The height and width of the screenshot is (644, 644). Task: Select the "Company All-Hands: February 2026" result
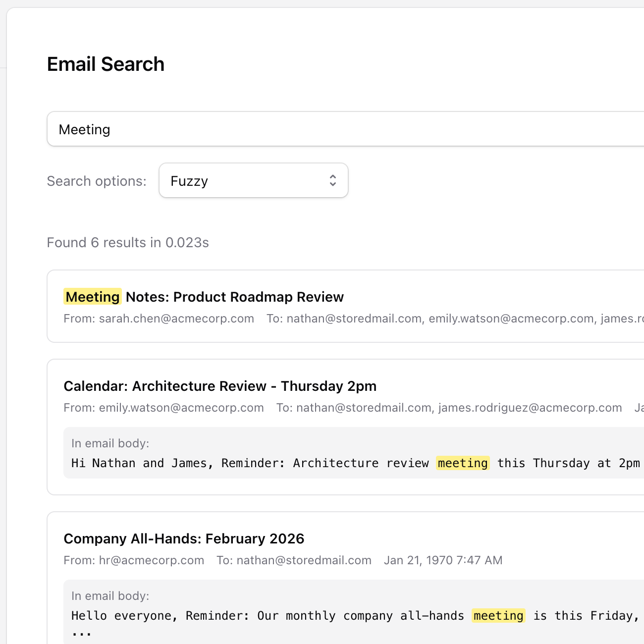pos(184,538)
